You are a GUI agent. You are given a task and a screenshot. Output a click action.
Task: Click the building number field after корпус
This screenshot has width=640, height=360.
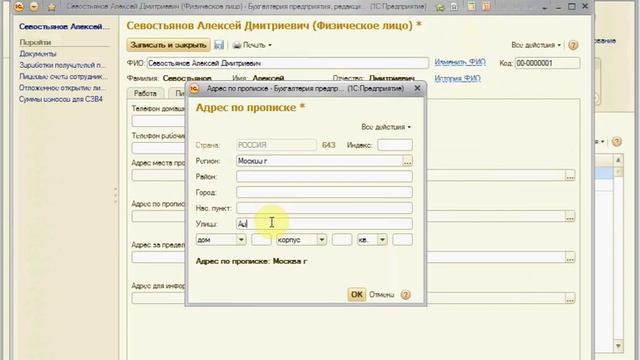pos(342,240)
